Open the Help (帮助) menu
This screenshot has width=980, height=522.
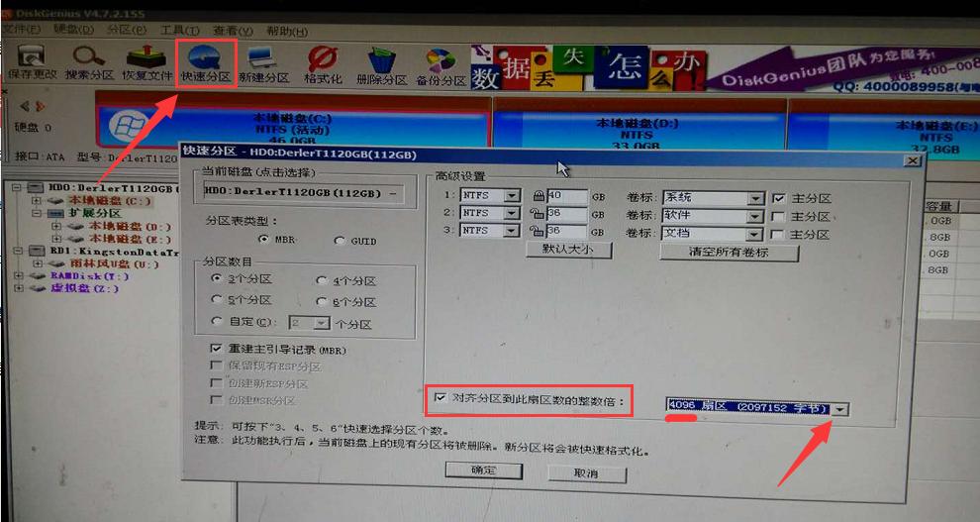pos(287,32)
